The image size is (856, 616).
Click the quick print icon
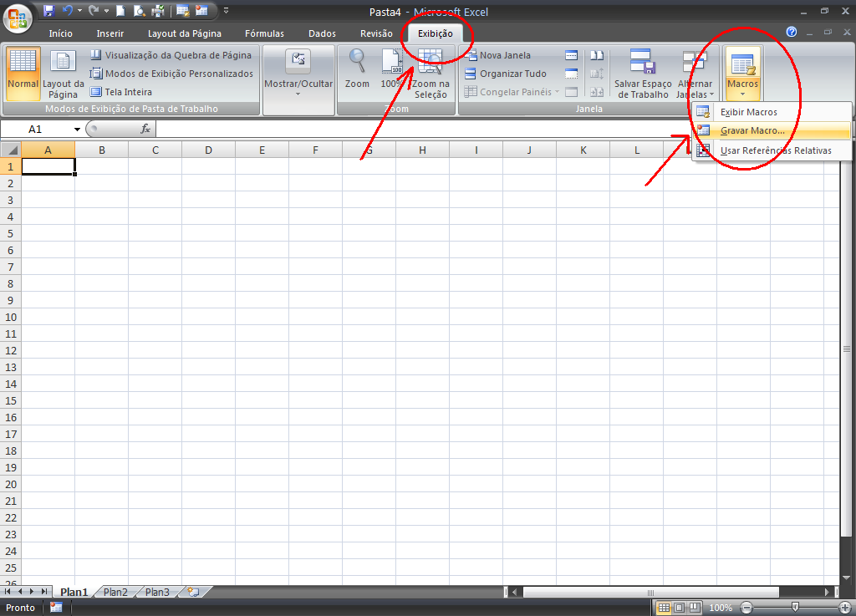click(158, 11)
